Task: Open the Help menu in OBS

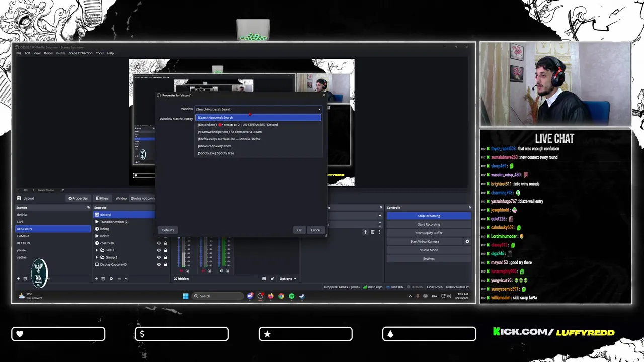Action: [110, 53]
